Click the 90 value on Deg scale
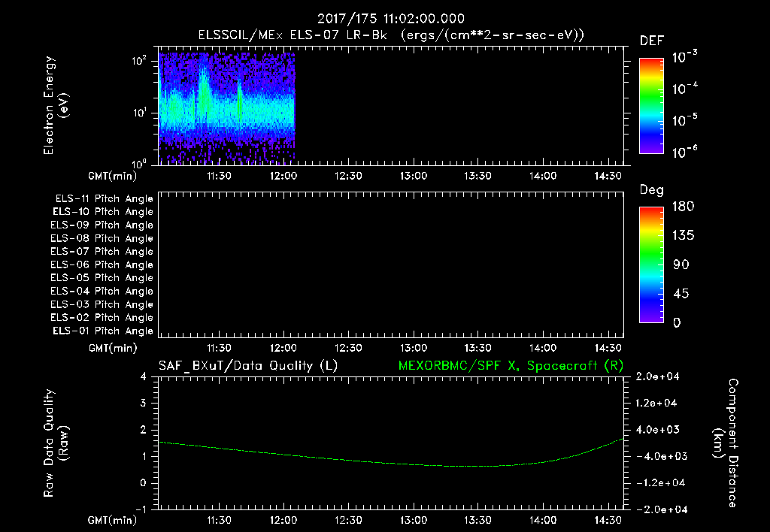 click(681, 264)
